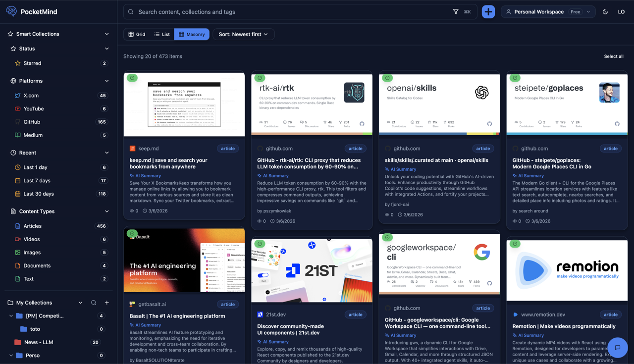This screenshot has width=634, height=364.
Task: Open filter options next to search bar
Action: (455, 11)
